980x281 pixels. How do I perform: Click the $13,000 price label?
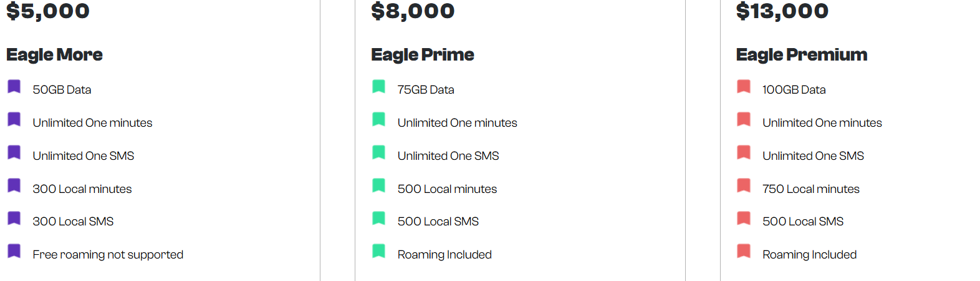click(x=782, y=11)
